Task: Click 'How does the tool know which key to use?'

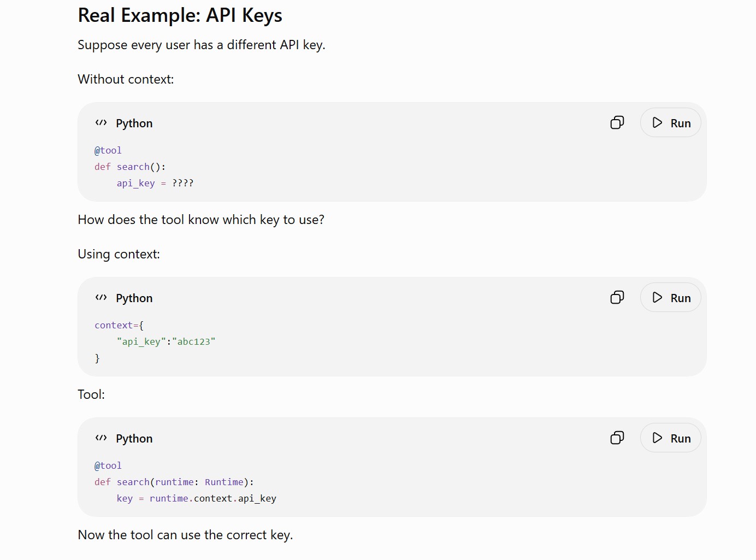Action: pos(201,220)
